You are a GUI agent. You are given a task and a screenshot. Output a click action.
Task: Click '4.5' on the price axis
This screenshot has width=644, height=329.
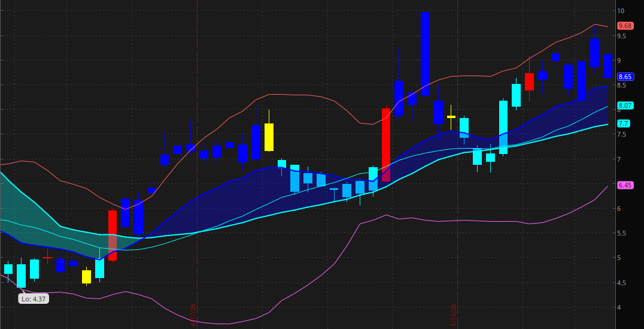pyautogui.click(x=621, y=282)
